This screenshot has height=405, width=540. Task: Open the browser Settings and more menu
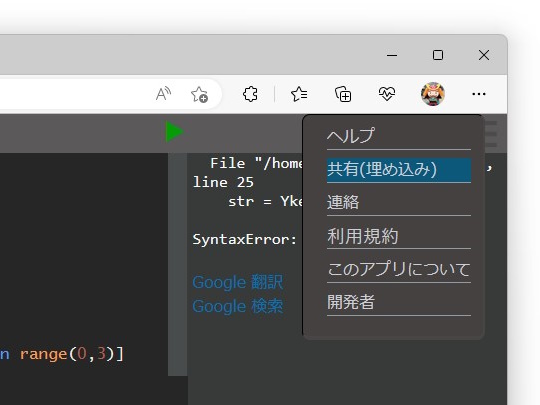pyautogui.click(x=479, y=94)
